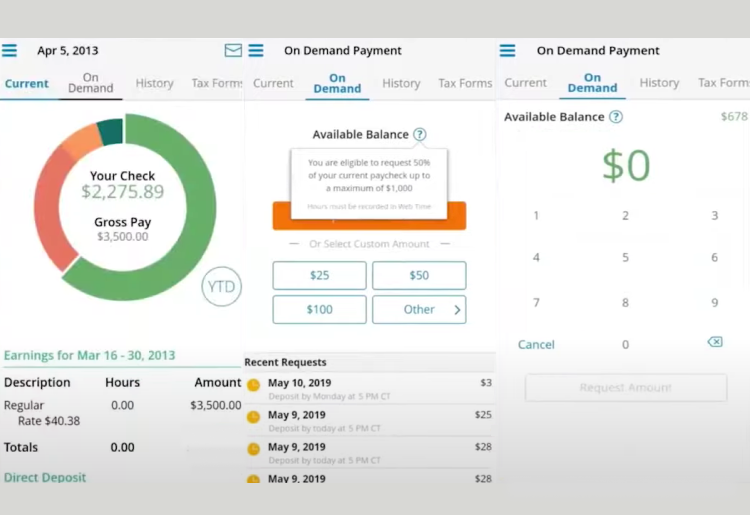Choose the $25 custom amount
750x515 pixels.
[319, 276]
